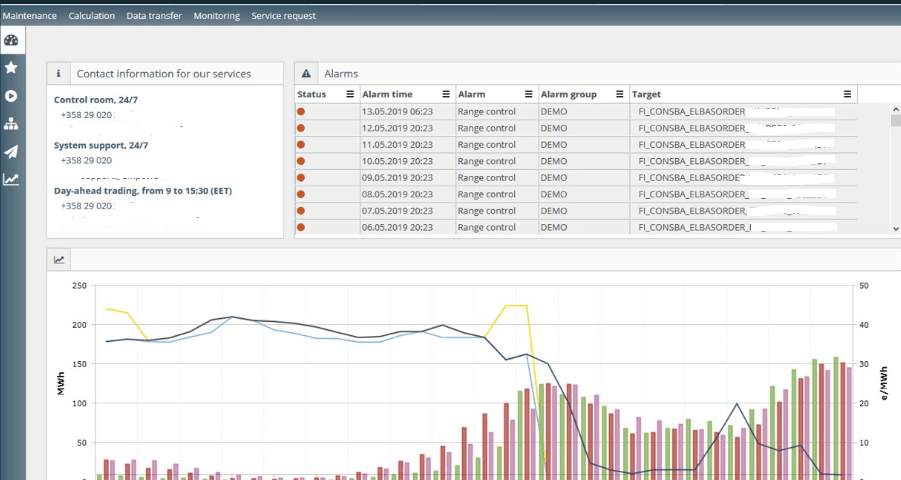Open the Target column menu

(847, 94)
